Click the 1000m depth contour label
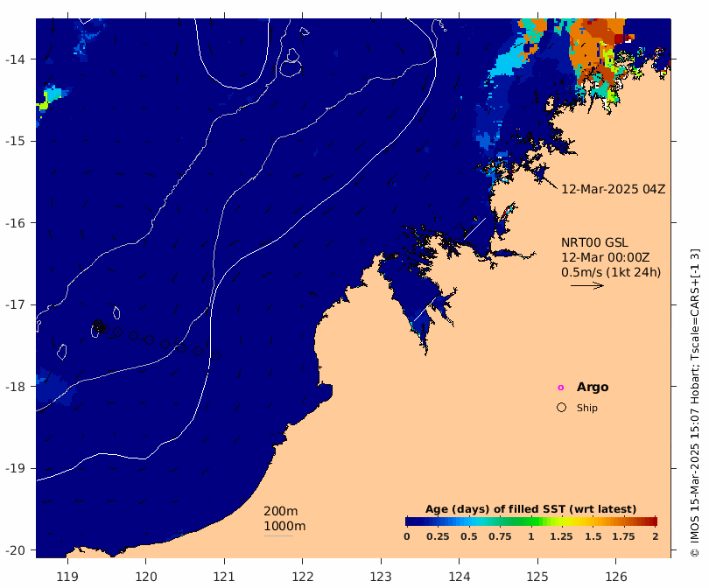 [x=284, y=526]
